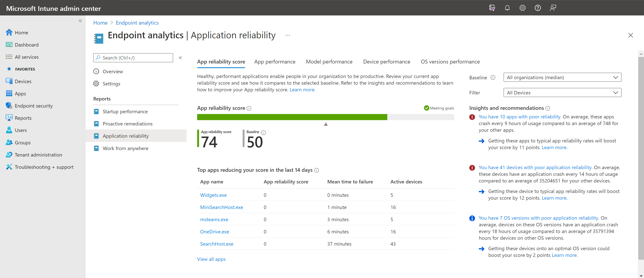Open the Startup performance report
The height and width of the screenshot is (278, 644).
pos(125,112)
